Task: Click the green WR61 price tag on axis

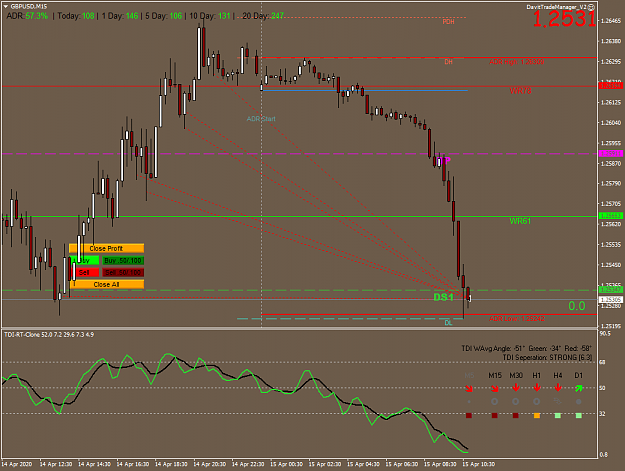Action: point(611,216)
